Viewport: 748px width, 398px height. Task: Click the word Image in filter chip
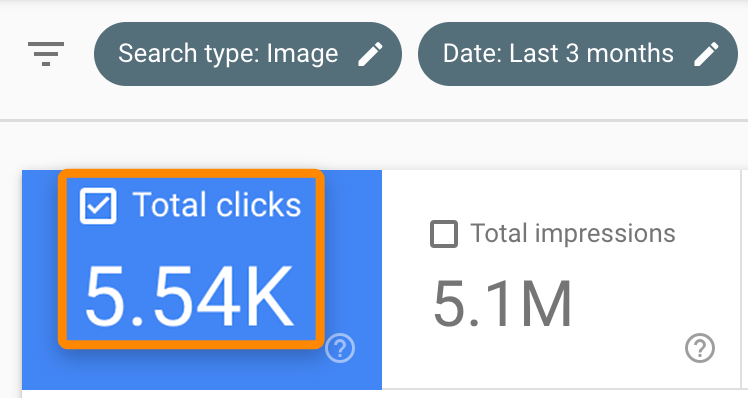[302, 53]
